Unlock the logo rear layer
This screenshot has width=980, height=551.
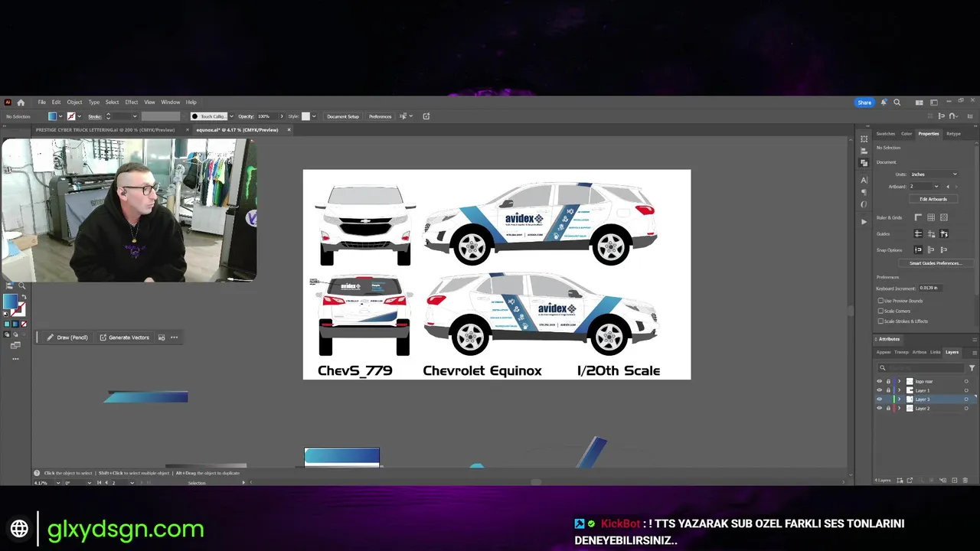coord(888,381)
